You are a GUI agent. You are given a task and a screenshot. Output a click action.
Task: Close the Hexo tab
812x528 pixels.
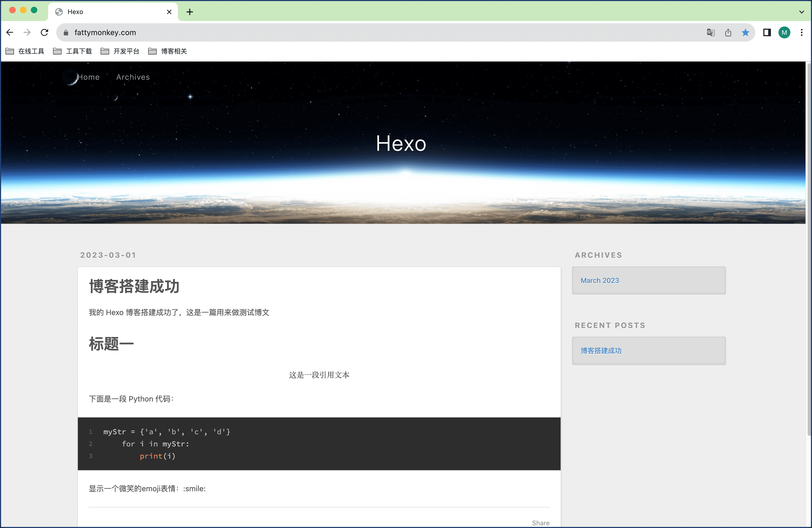click(x=169, y=12)
